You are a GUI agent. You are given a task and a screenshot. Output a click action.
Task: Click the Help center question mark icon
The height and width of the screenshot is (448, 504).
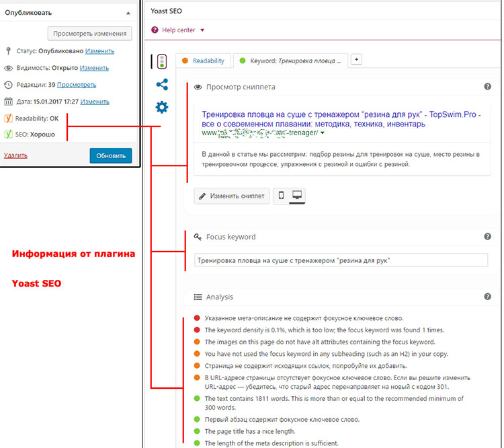pyautogui.click(x=155, y=30)
